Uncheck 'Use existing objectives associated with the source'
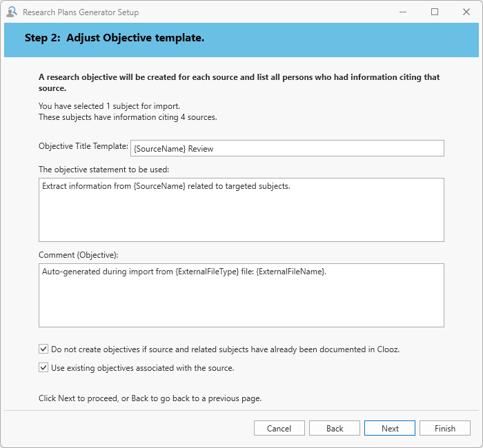Screen dimensions: 483x448 coord(44,368)
